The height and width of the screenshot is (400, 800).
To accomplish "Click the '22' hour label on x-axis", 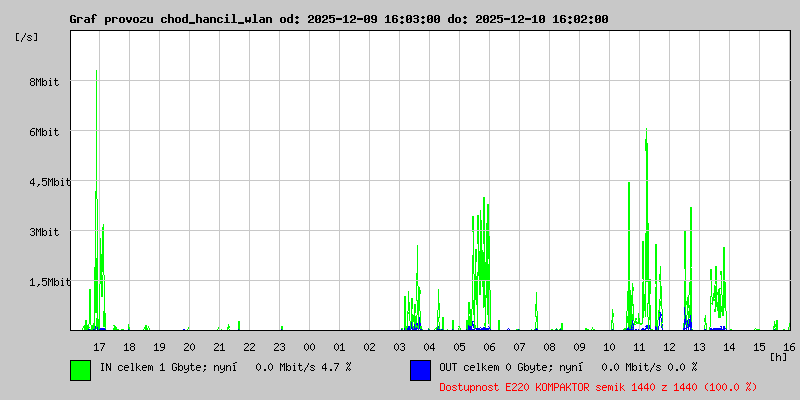I will pyautogui.click(x=249, y=347).
